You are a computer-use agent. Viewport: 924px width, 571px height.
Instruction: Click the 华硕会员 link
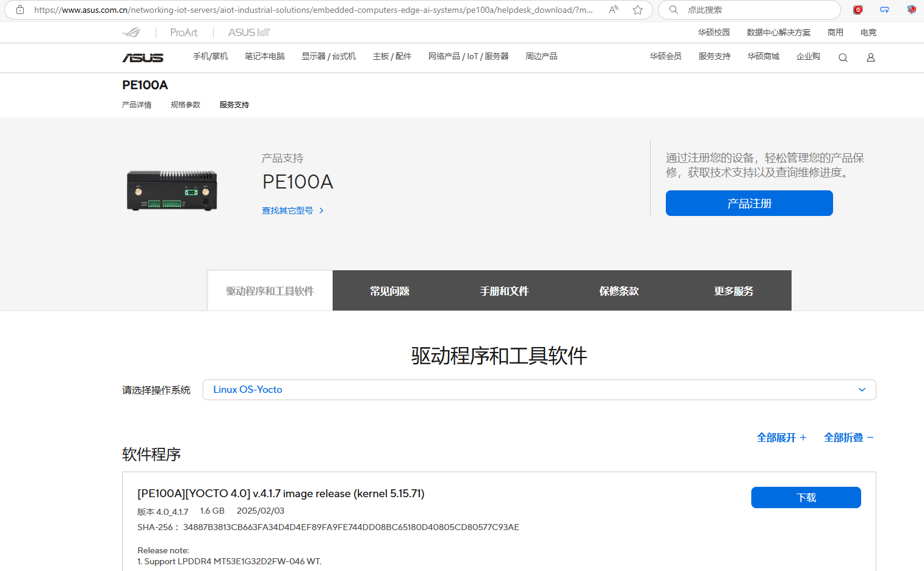point(666,56)
